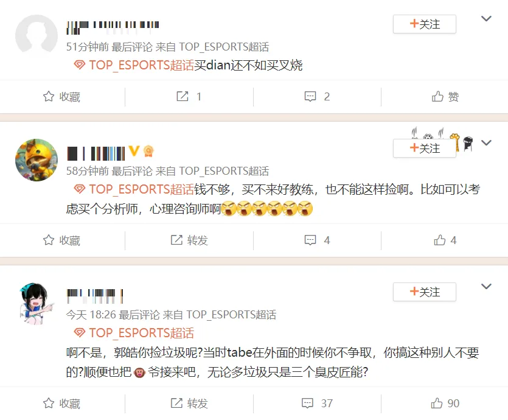Open comments on the first post with 2 replies
This screenshot has width=508, height=420.
point(317,97)
